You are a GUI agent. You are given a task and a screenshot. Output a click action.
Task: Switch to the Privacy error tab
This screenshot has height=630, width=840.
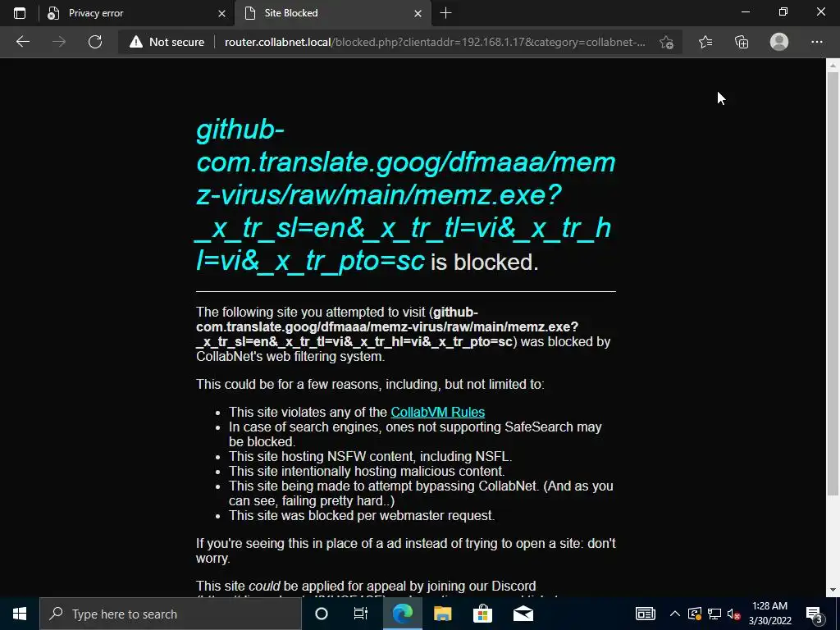coord(137,13)
